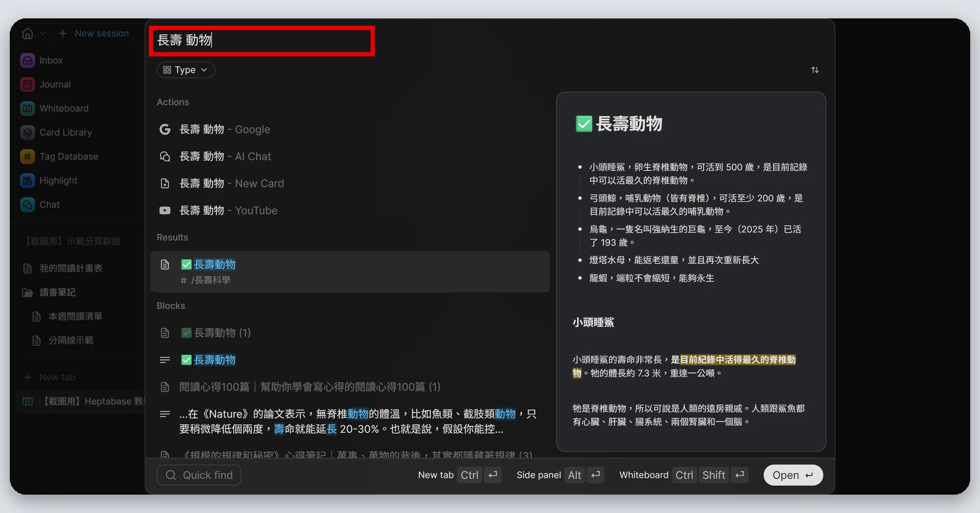Image resolution: width=980 pixels, height=513 pixels.
Task: Ask AI Chat about 長壽 動物
Action: 350,156
